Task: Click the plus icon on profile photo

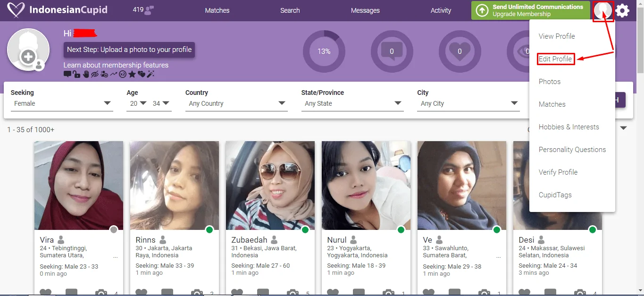Action: 28,57
